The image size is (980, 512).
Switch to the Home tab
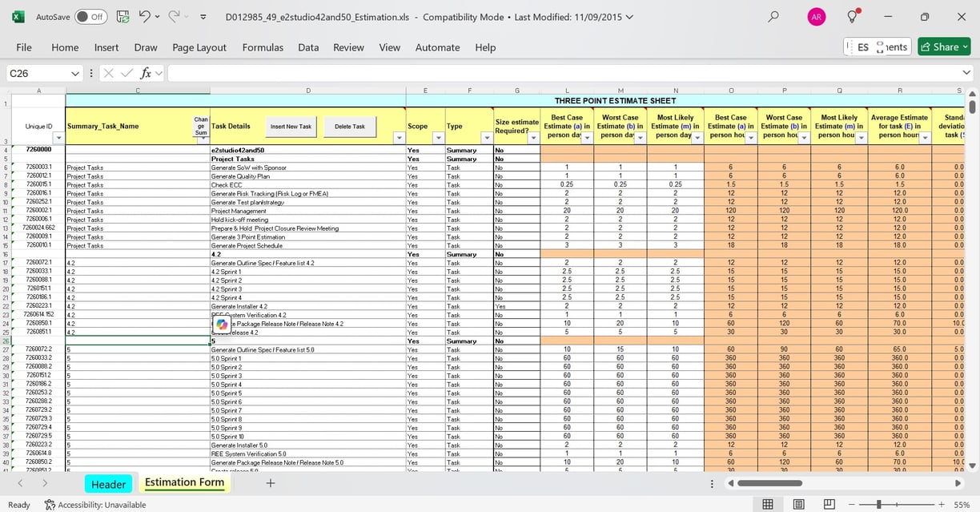pos(65,47)
